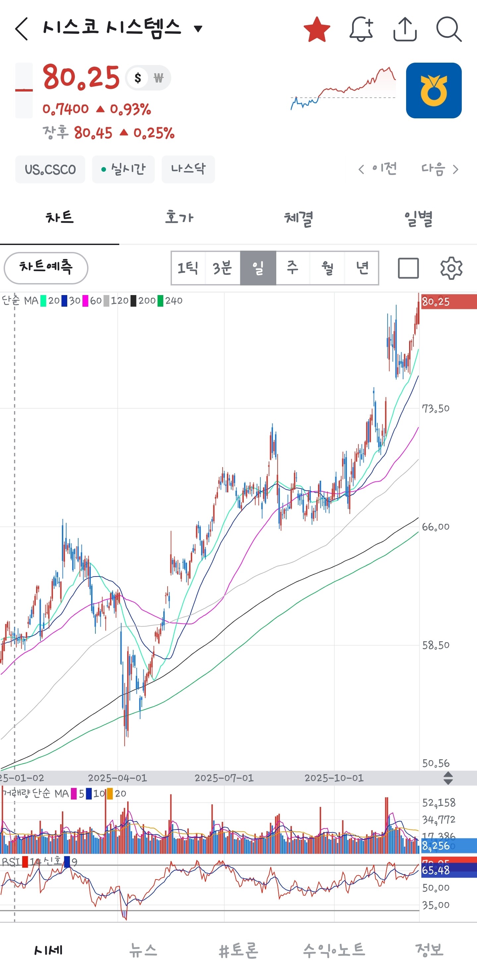Select the 차트 tab
Viewport: 477px width, 980px height.
[60, 217]
